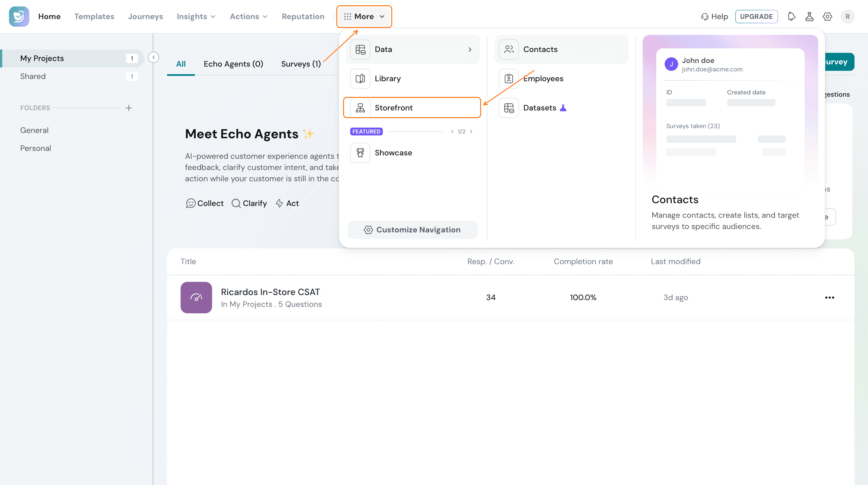The image size is (868, 485).
Task: Switch to the Surveys (1) tab
Action: click(x=301, y=64)
